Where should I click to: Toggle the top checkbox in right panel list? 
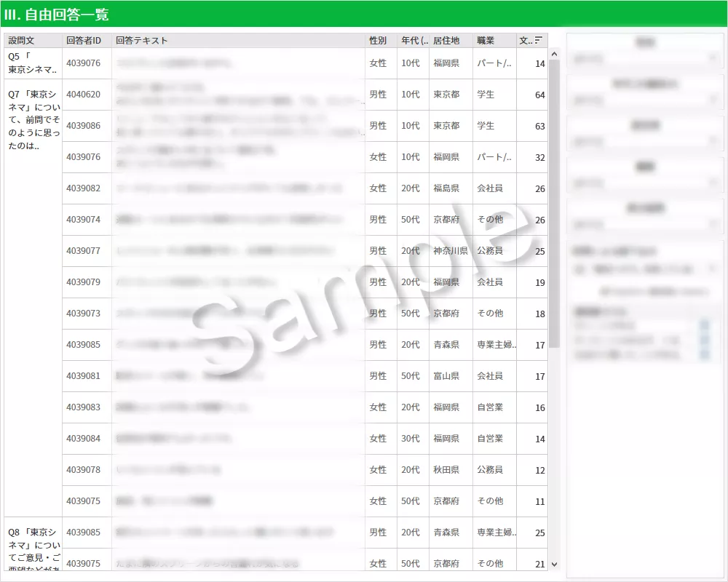(x=704, y=326)
